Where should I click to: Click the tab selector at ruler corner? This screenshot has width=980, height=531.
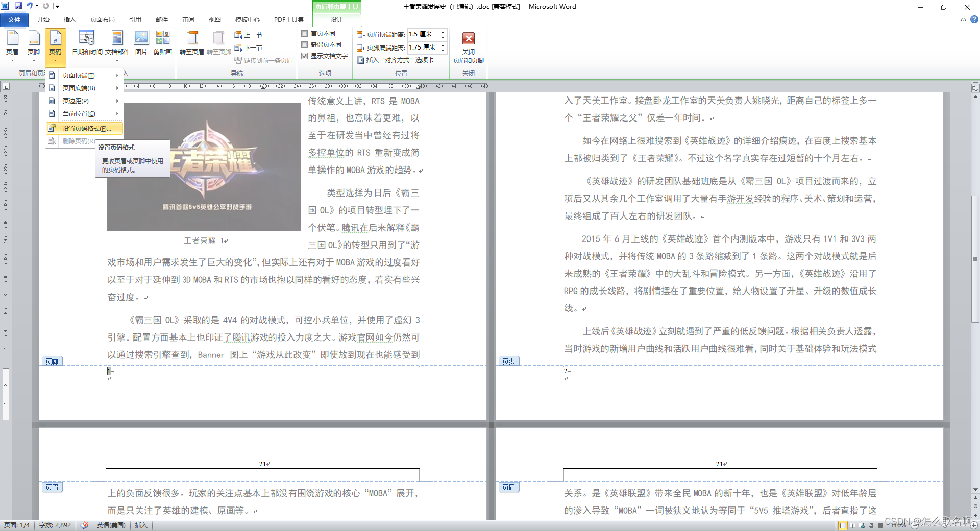[6, 87]
